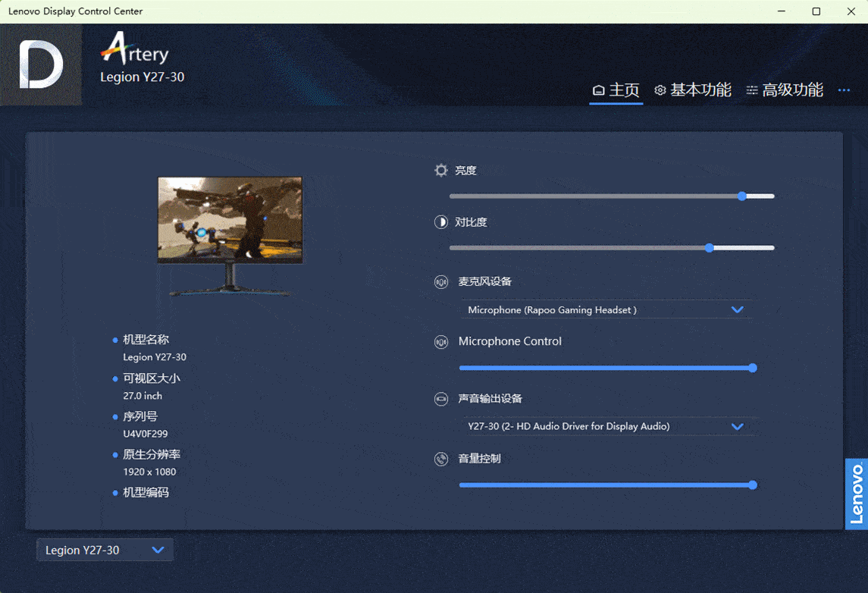Open the Legion Y27-30 monitor selector dropdown
The image size is (868, 593).
tap(105, 550)
